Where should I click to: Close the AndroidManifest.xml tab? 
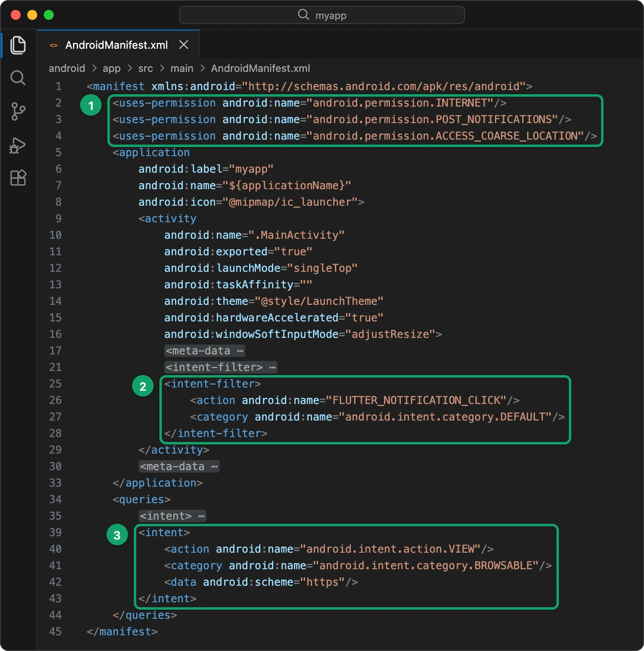click(184, 45)
